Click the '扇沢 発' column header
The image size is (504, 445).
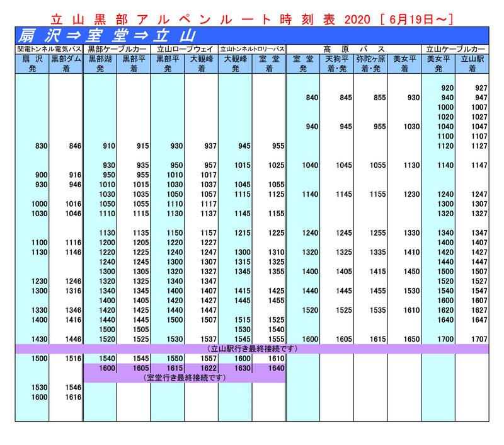pyautogui.click(x=32, y=64)
